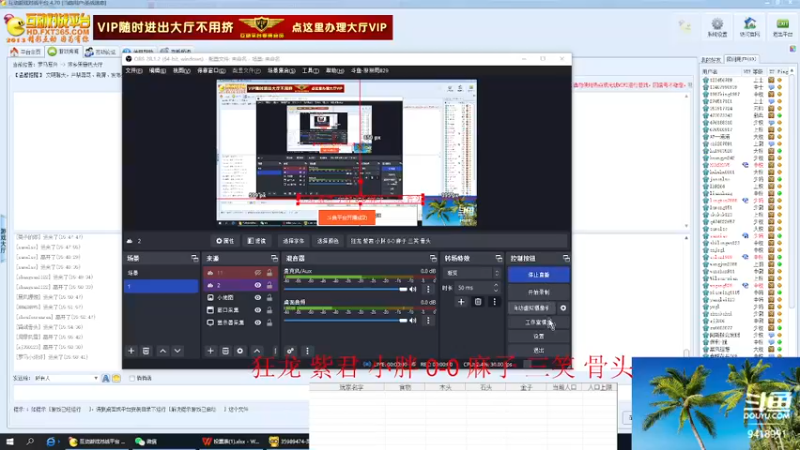Open the transition type dropdown

coord(471,273)
